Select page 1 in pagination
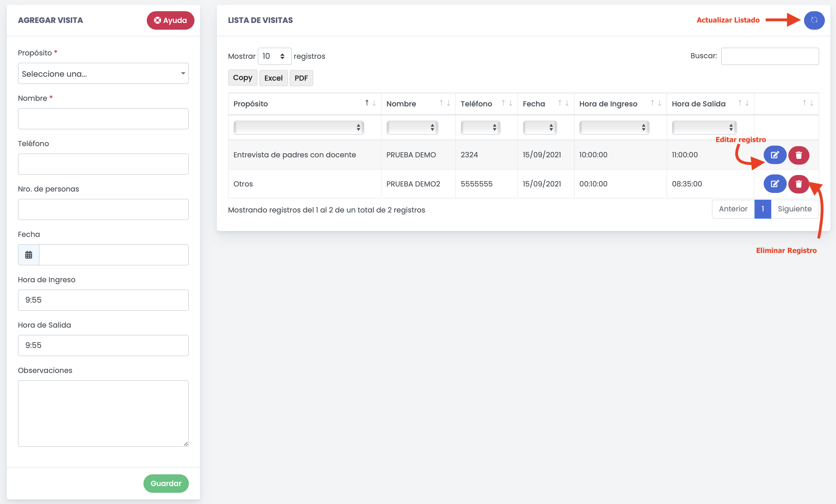The height and width of the screenshot is (504, 836). click(x=762, y=209)
